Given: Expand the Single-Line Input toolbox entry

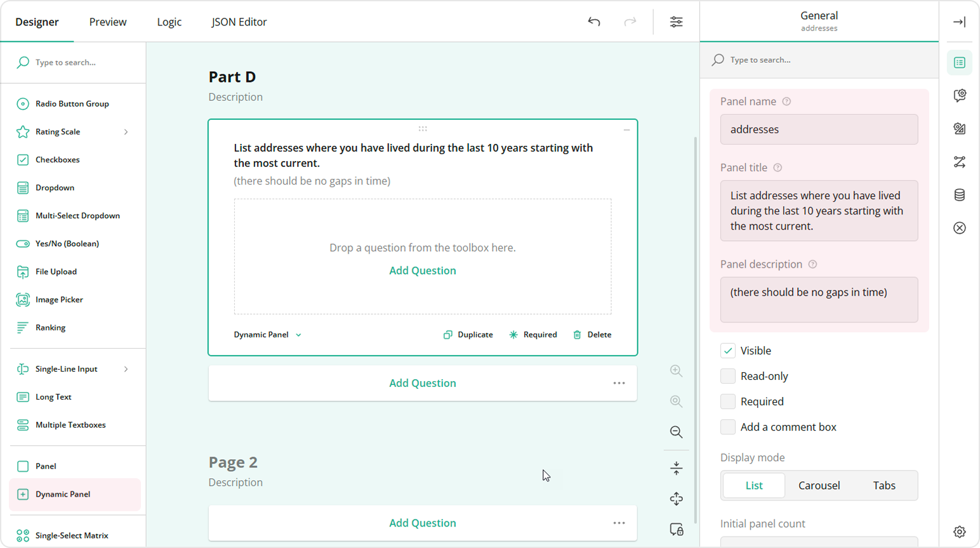Looking at the screenshot, I should (x=126, y=369).
